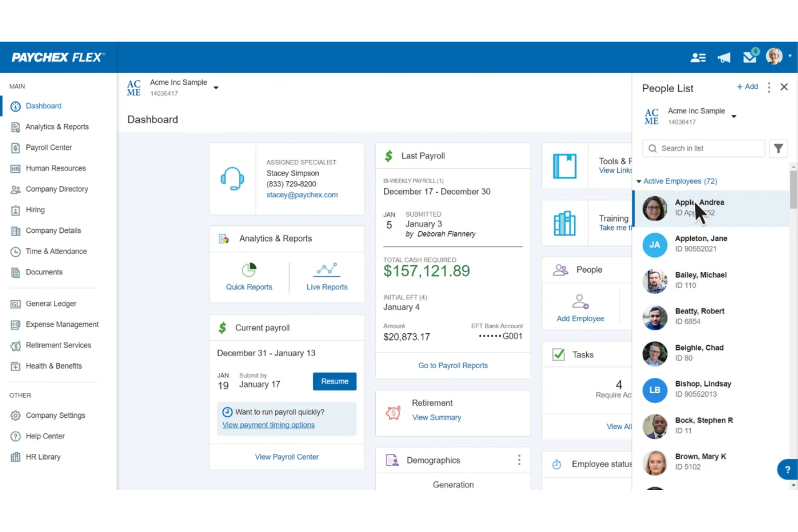Open the notifications megaphone icon
The height and width of the screenshot is (532, 798).
click(x=724, y=57)
